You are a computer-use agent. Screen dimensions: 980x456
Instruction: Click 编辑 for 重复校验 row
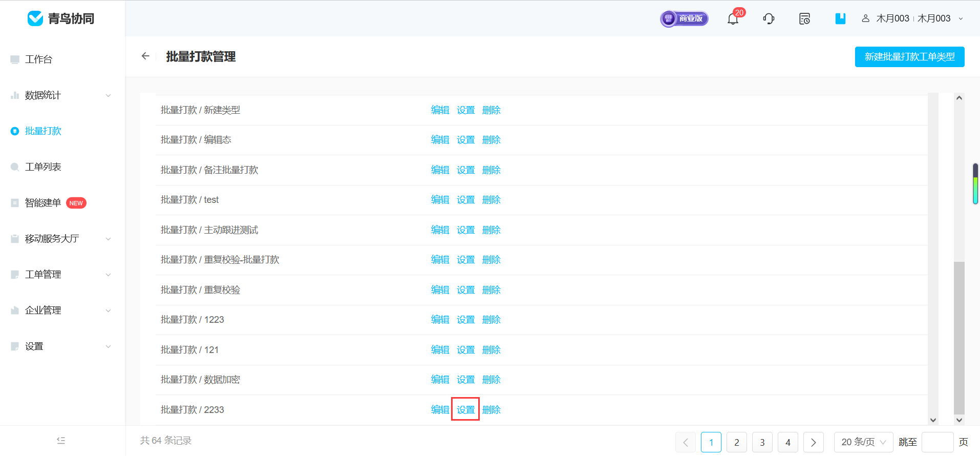tap(440, 290)
